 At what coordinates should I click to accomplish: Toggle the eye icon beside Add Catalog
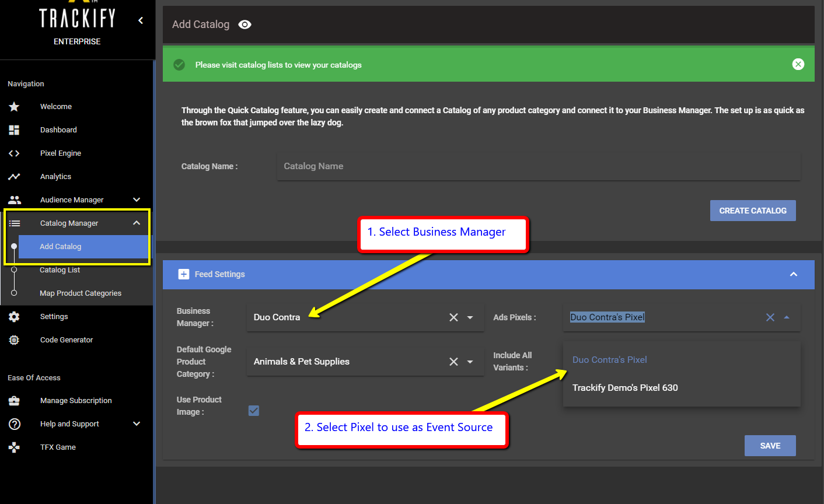click(245, 24)
